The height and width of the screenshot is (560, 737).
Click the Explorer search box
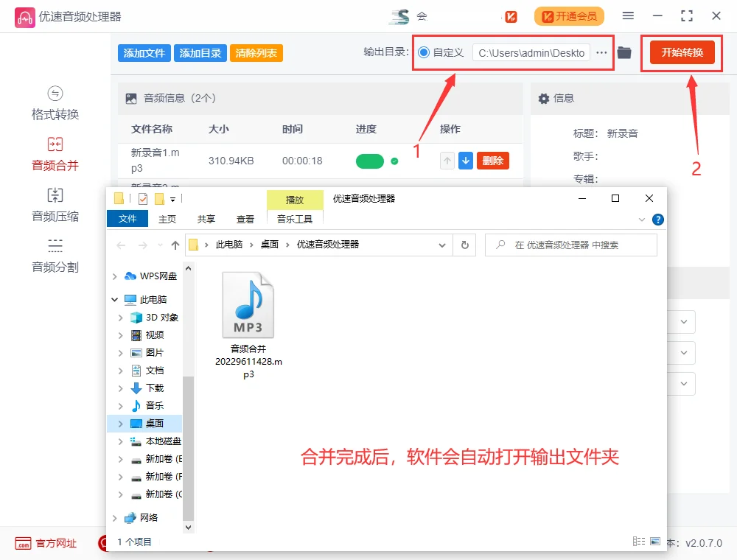pyautogui.click(x=570, y=245)
